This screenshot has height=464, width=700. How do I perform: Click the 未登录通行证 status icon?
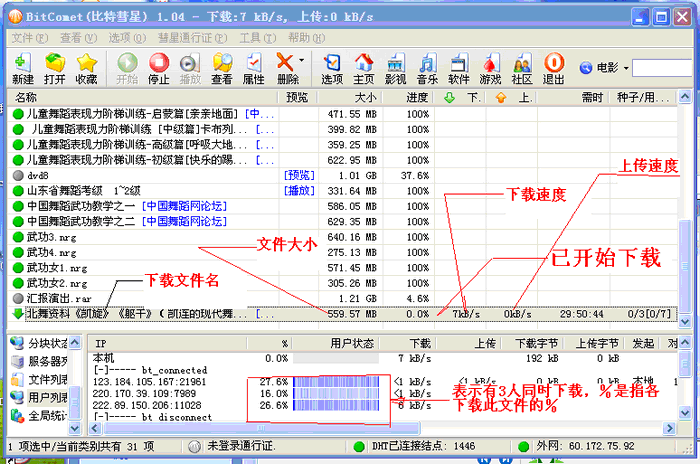(x=194, y=446)
